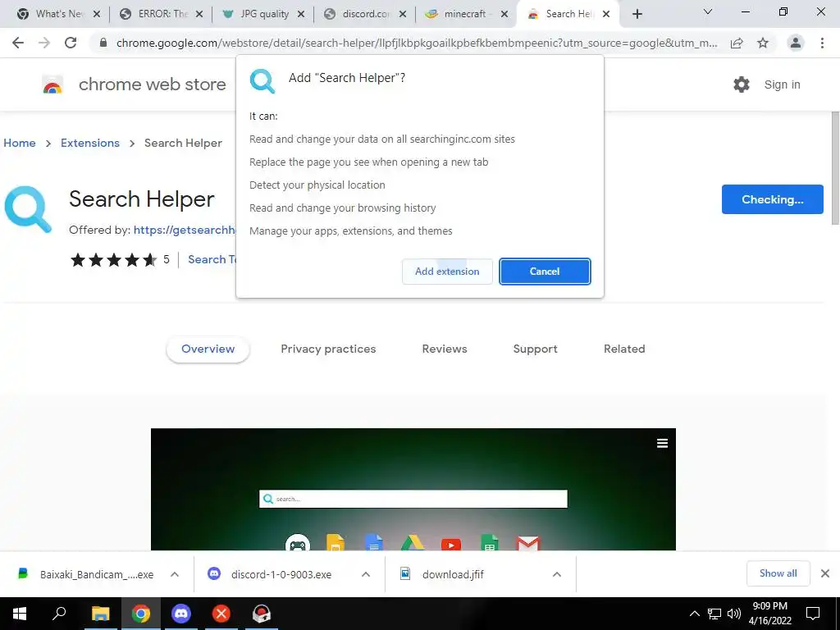Viewport: 840px width, 630px height.
Task: Click Sign in link
Action: (x=782, y=84)
